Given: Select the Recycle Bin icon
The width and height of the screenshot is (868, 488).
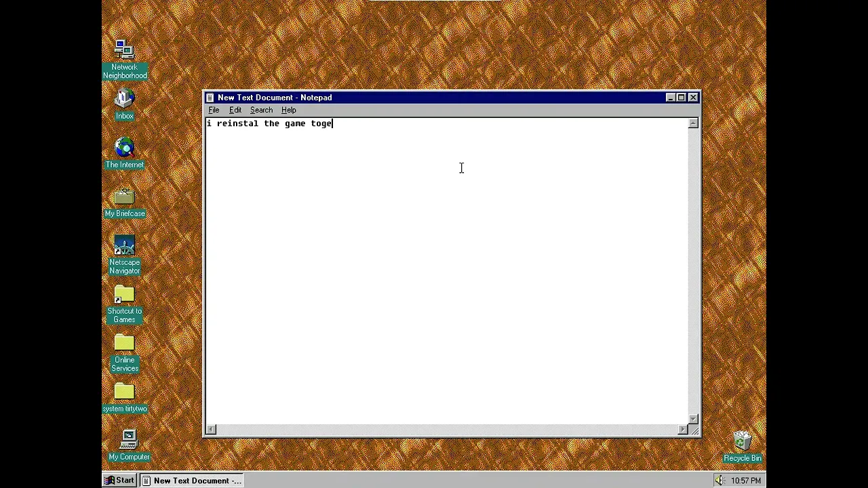Looking at the screenshot, I should click(x=742, y=441).
